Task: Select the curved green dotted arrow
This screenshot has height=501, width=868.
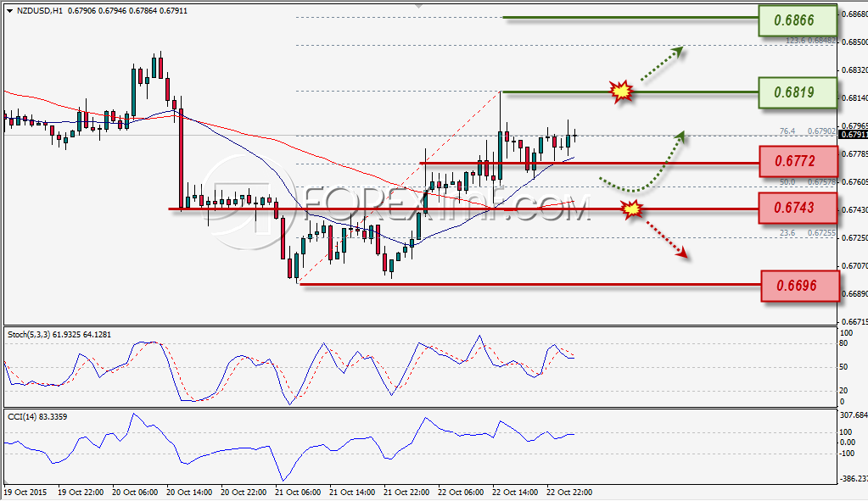Action: (x=642, y=162)
